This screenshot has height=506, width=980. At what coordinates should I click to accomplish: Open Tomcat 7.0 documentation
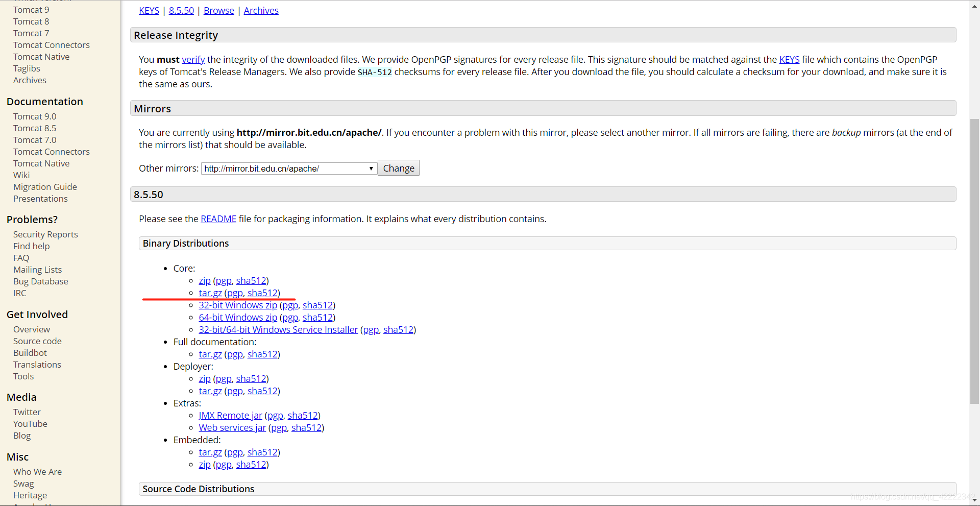point(35,140)
